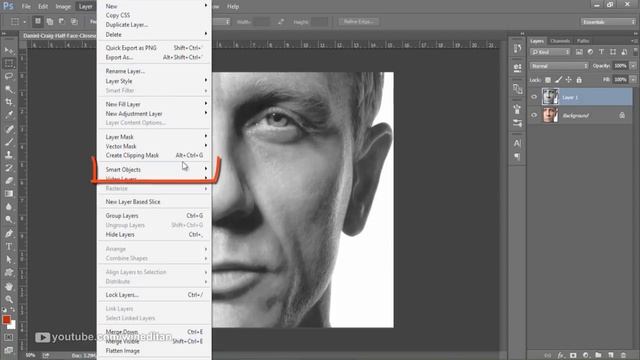Click the white background color swatch
Image resolution: width=640 pixels, height=360 pixels.
(x=13, y=325)
